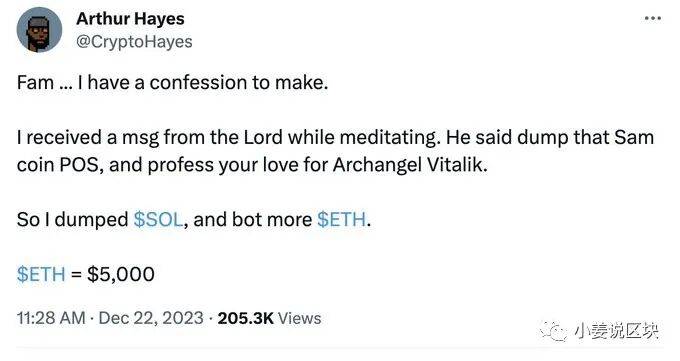Click the 205.3K view count number

point(245,318)
